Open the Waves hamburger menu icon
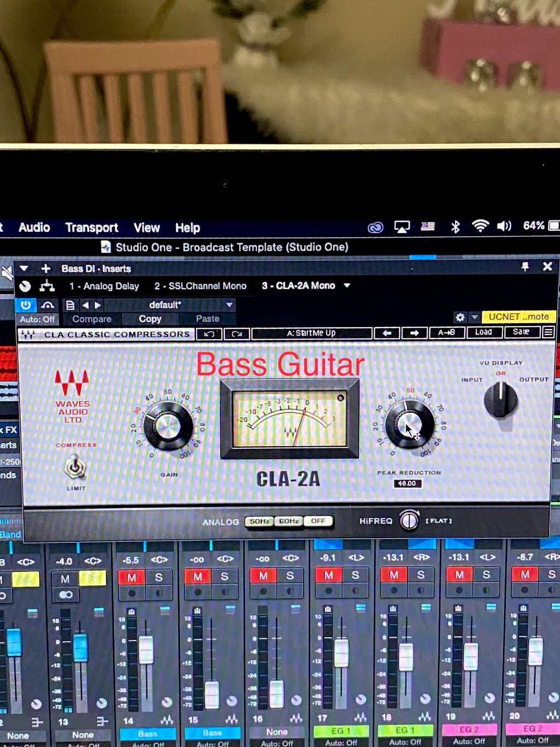Screen dimensions: 560x747 [x=548, y=332]
